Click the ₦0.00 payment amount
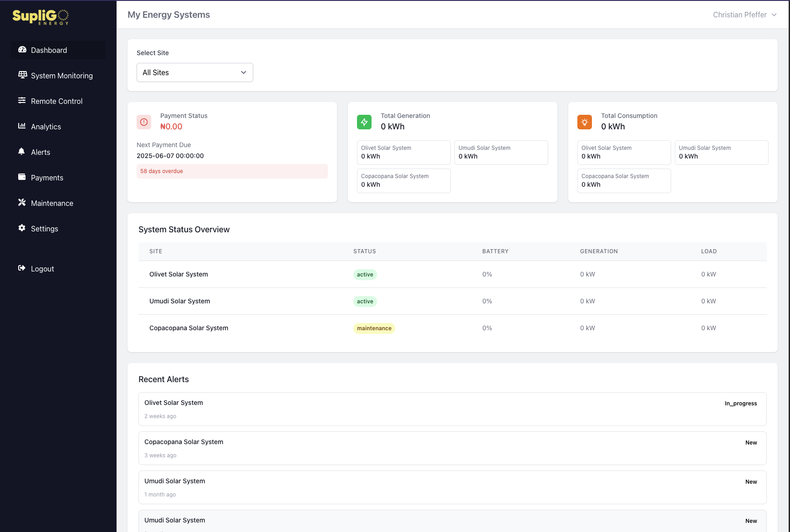The image size is (790, 532). point(171,127)
